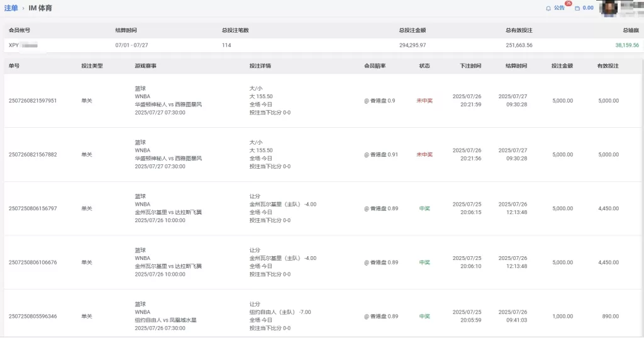The image size is (644, 338).
Task: Click the red notification badge count
Action: click(x=569, y=3)
